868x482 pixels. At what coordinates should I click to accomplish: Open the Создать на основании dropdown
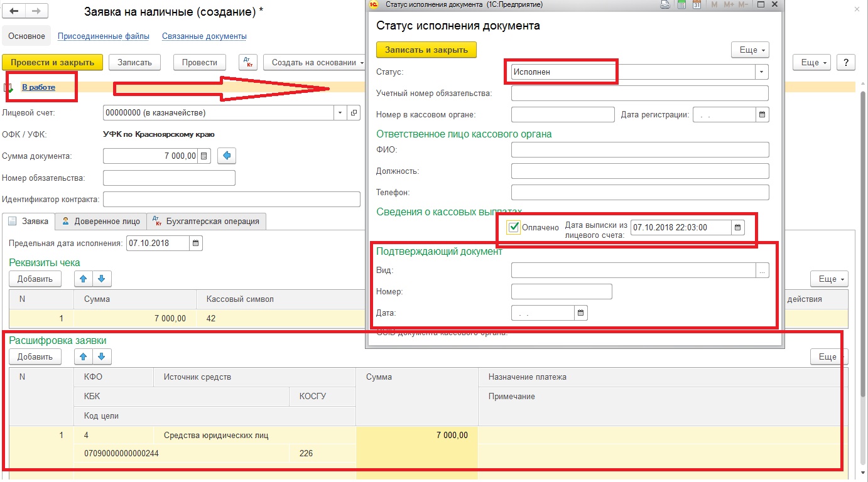pos(318,62)
